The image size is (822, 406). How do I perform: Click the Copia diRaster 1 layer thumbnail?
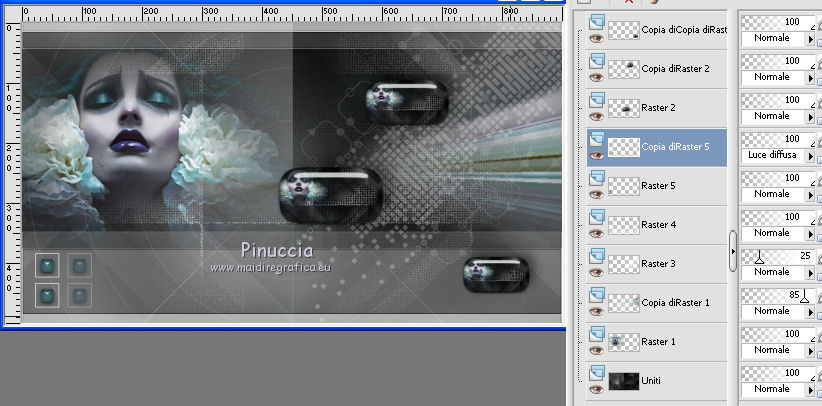coord(624,303)
